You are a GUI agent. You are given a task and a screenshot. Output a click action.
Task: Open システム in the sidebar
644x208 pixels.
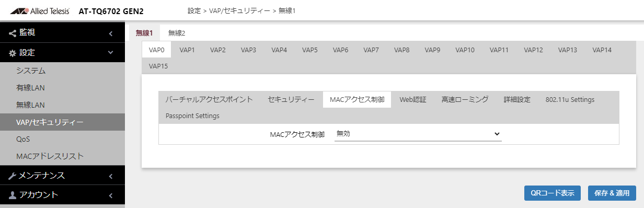(62, 71)
